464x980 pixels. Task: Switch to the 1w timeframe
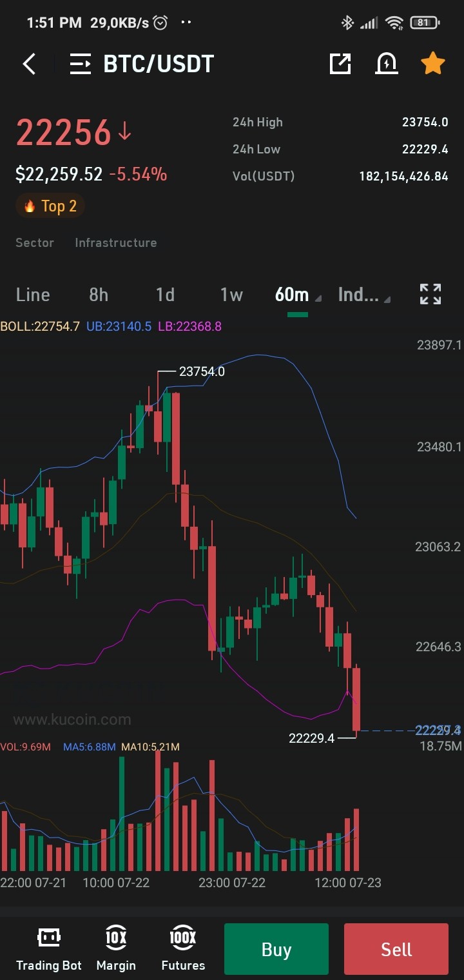(x=231, y=295)
